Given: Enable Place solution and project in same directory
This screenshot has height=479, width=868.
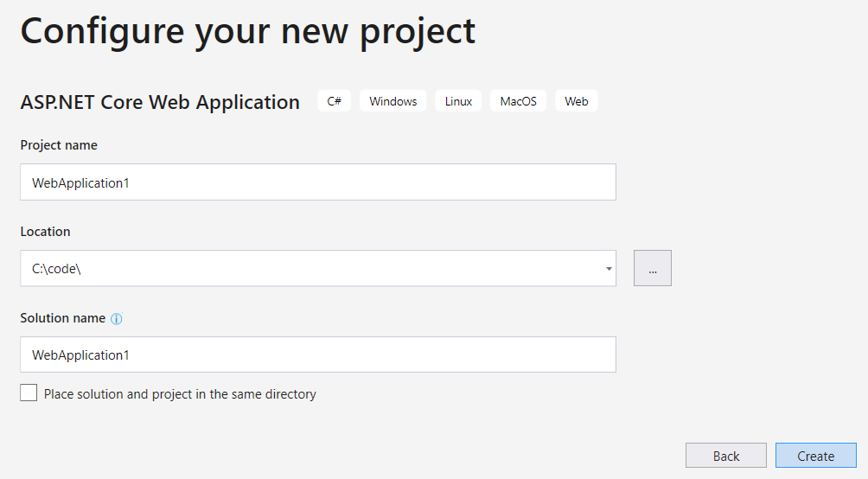Looking at the screenshot, I should click(x=29, y=393).
